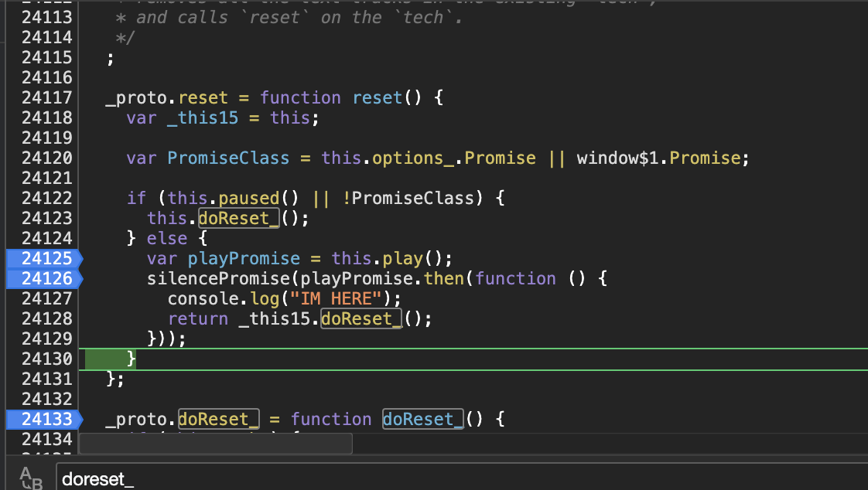This screenshot has height=490, width=868.
Task: Click line number 24128 in the gutter
Action: pyautogui.click(x=47, y=318)
